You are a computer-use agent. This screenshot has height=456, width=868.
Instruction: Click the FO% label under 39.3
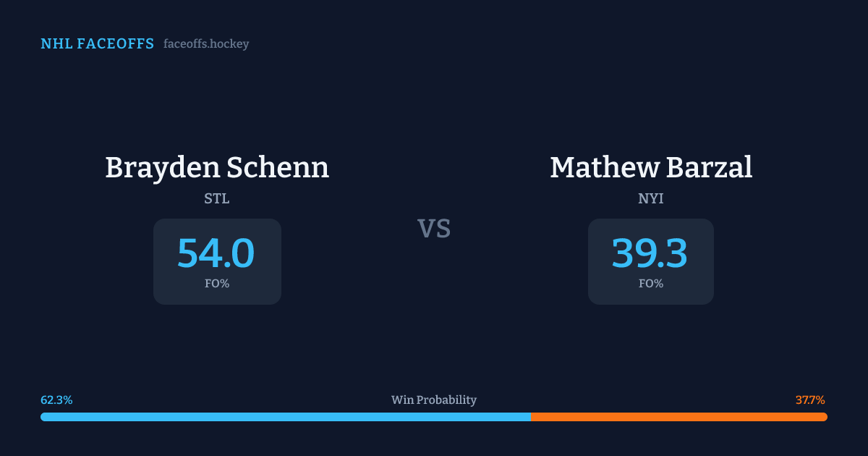pyautogui.click(x=651, y=284)
